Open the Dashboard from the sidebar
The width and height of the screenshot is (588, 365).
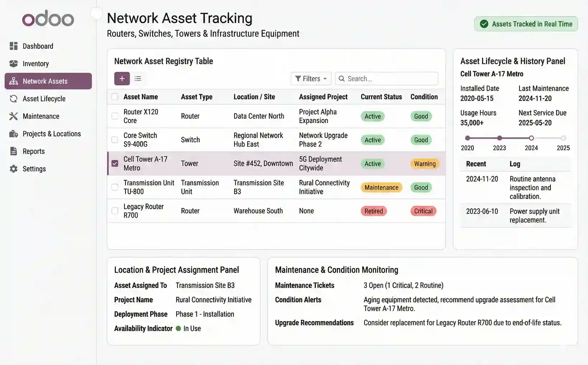pos(38,46)
